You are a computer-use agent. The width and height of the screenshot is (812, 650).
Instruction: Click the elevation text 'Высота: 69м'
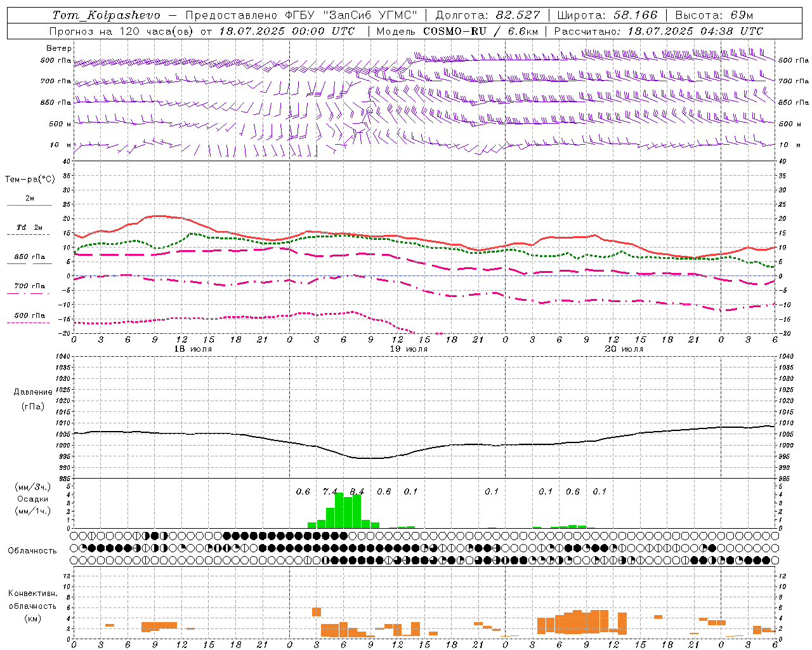pos(714,15)
